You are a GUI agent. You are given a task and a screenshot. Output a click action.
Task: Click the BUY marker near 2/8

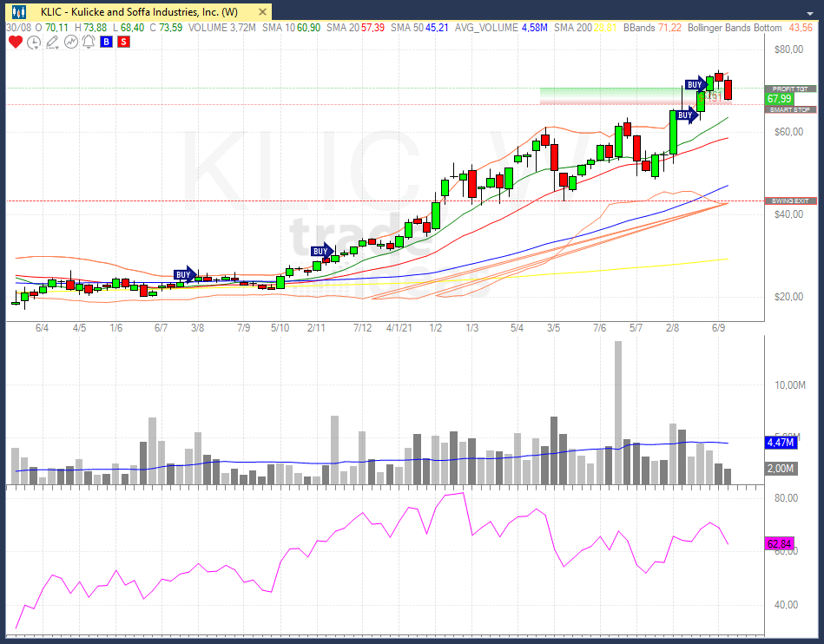click(686, 115)
